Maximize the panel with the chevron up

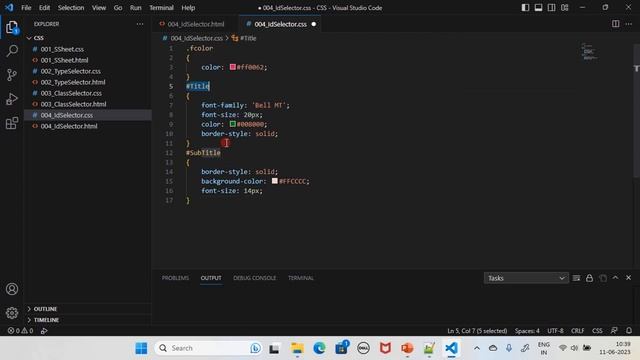pyautogui.click(x=616, y=278)
